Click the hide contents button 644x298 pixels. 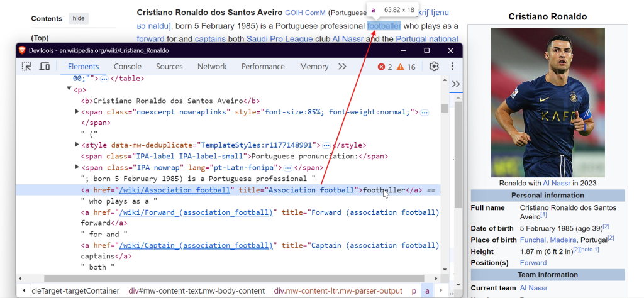(x=79, y=18)
